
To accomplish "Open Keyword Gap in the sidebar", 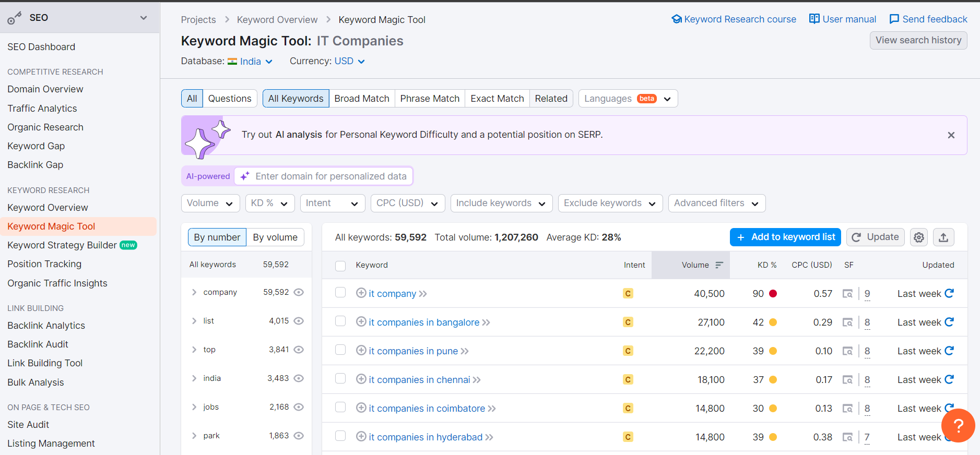I will 36,146.
